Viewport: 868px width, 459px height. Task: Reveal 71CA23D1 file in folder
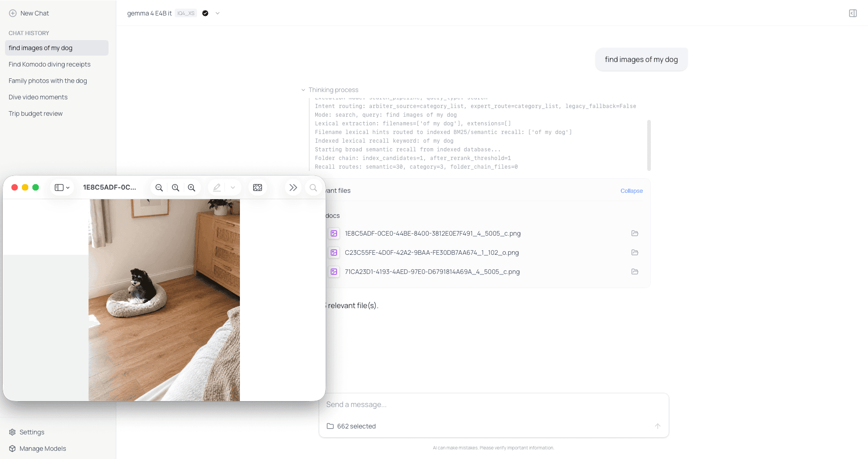634,272
